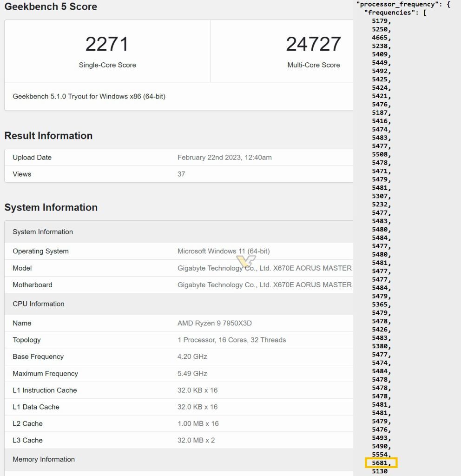Open the CPU Information section
Image resolution: width=461 pixels, height=476 pixels.
pos(38,304)
